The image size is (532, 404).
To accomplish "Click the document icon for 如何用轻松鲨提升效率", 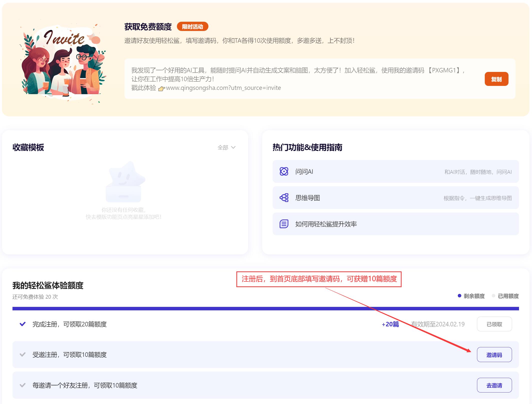I will pyautogui.click(x=284, y=224).
